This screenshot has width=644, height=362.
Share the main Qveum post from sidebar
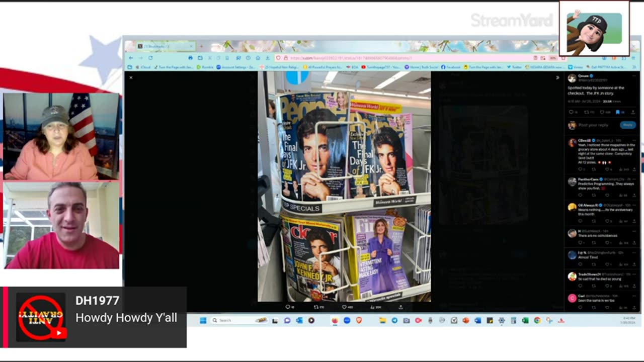633,112
